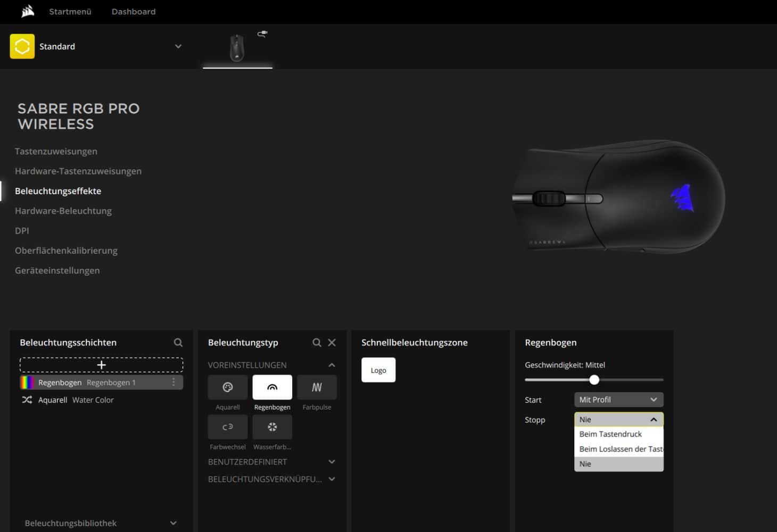
Task: Close the Beleuchtungstyp panel
Action: coord(332,343)
